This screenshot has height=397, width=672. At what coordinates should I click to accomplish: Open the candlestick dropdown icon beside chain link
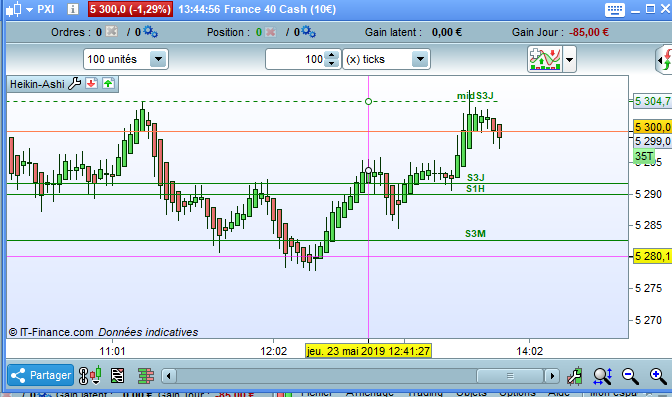(96, 376)
